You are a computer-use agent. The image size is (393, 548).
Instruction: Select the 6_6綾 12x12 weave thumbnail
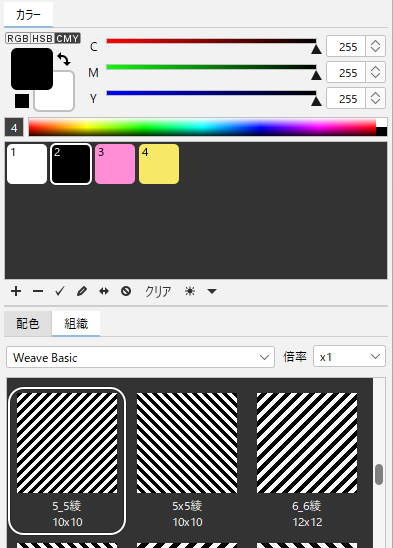coord(307,460)
